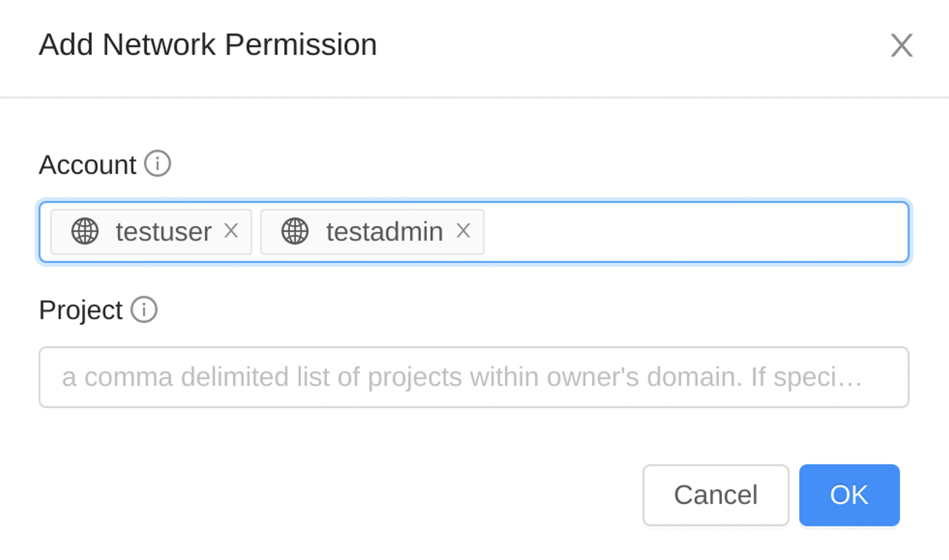This screenshot has height=560, width=949.
Task: Click empty space right of testadmin tag
Action: [695, 232]
